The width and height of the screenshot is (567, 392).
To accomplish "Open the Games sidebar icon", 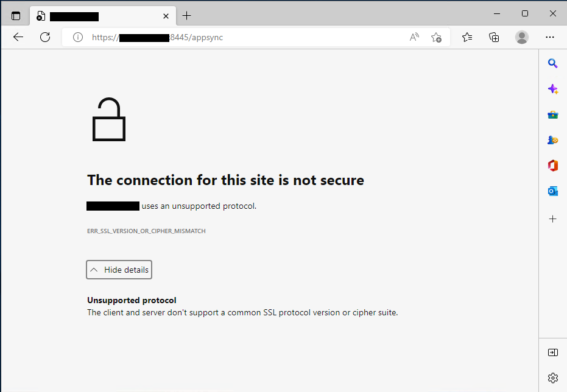I will [x=552, y=139].
